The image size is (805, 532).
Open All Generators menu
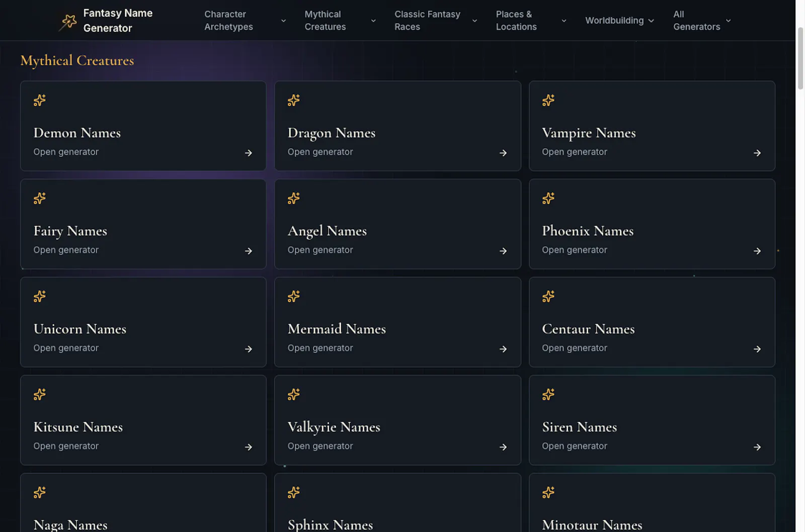click(702, 21)
